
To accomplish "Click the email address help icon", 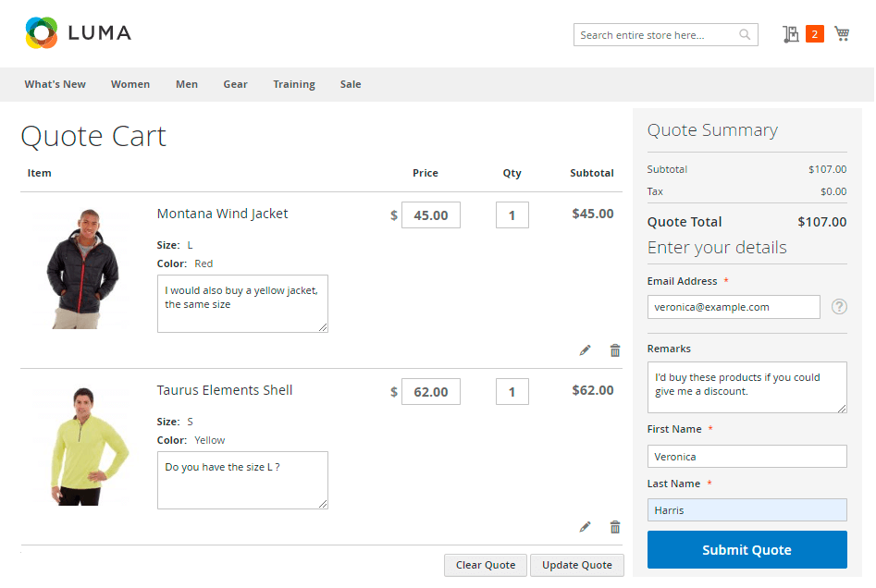I will pyautogui.click(x=839, y=307).
